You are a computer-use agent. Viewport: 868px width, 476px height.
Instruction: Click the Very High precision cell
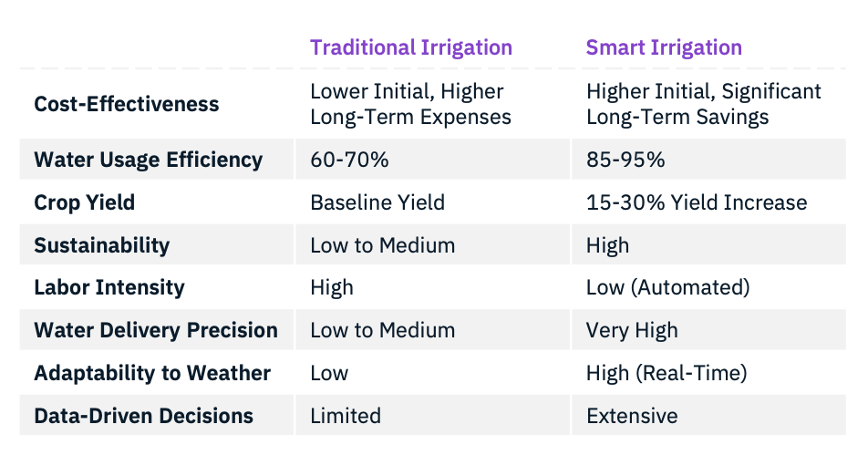[632, 330]
